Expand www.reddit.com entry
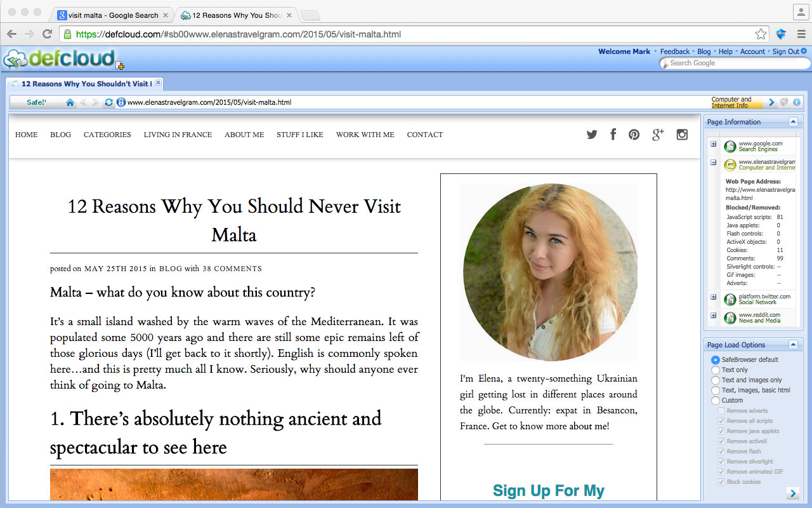Image resolution: width=812 pixels, height=508 pixels. point(714,315)
